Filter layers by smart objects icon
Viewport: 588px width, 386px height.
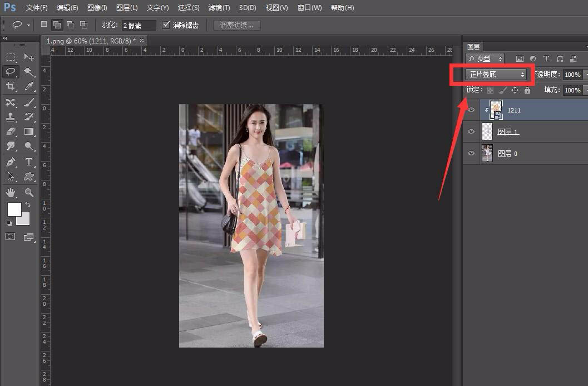tap(573, 58)
